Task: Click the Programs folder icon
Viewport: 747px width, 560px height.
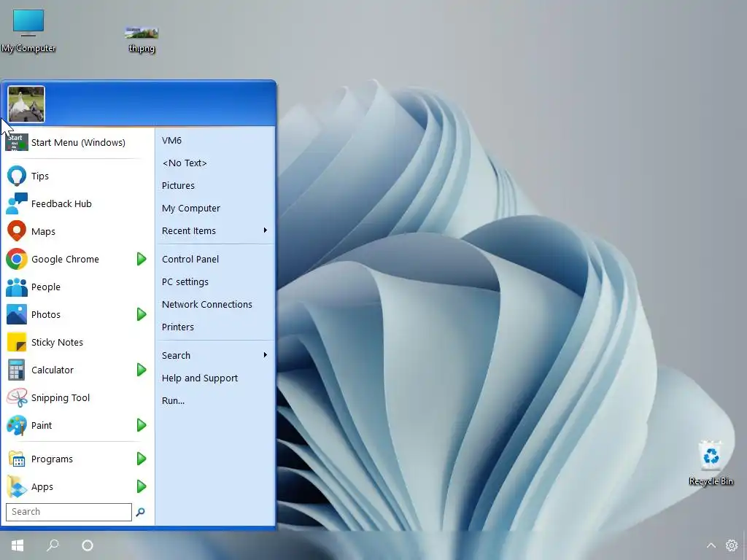Action: (17, 459)
